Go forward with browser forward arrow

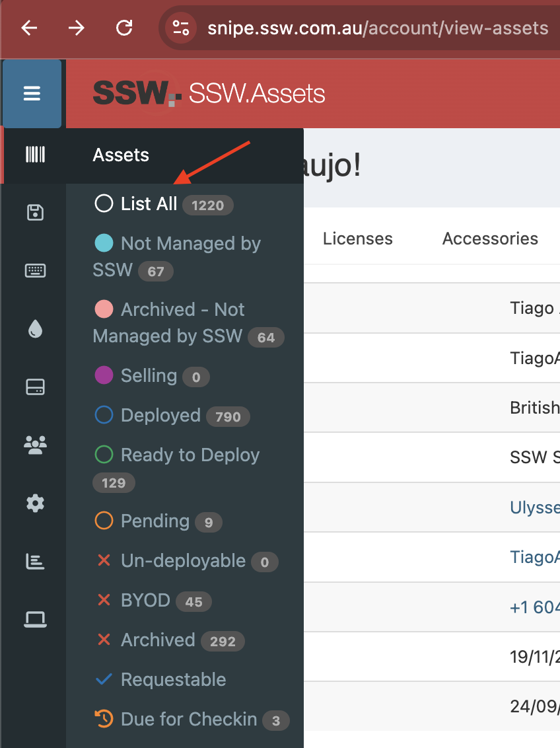point(76,28)
